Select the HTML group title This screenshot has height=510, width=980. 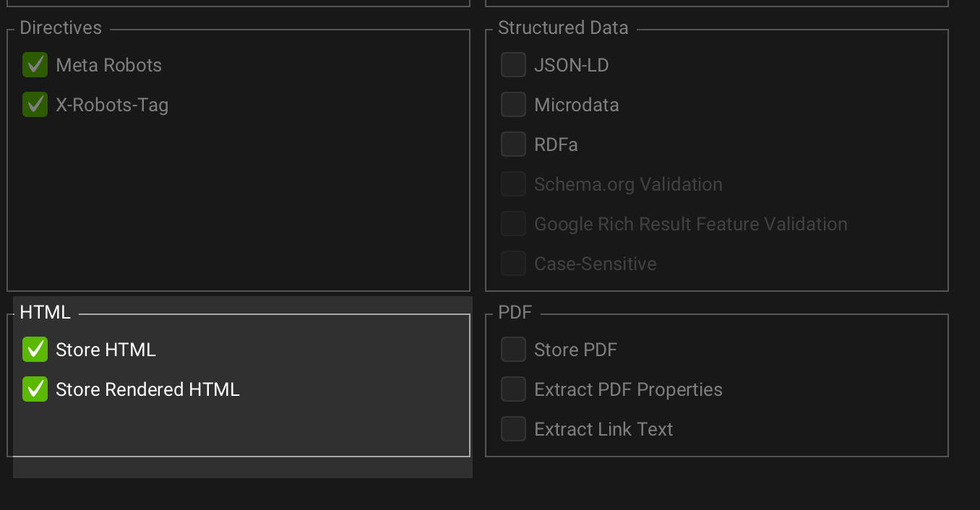click(x=45, y=313)
